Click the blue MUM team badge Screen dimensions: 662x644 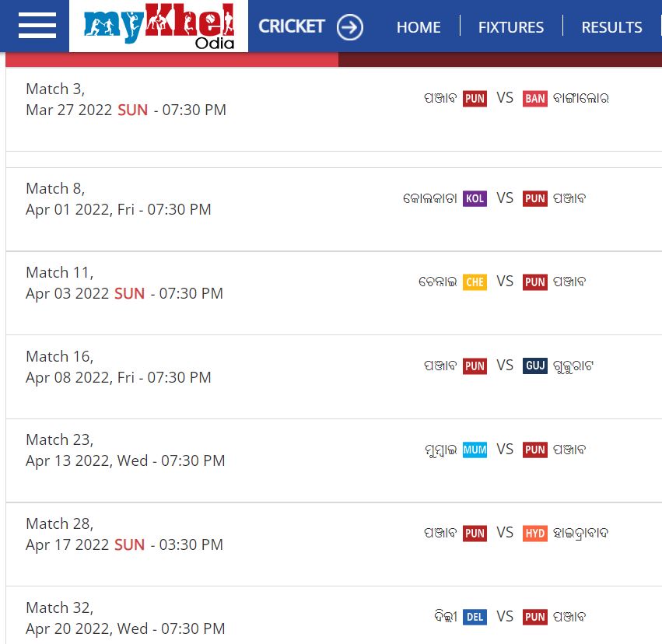coord(475,450)
